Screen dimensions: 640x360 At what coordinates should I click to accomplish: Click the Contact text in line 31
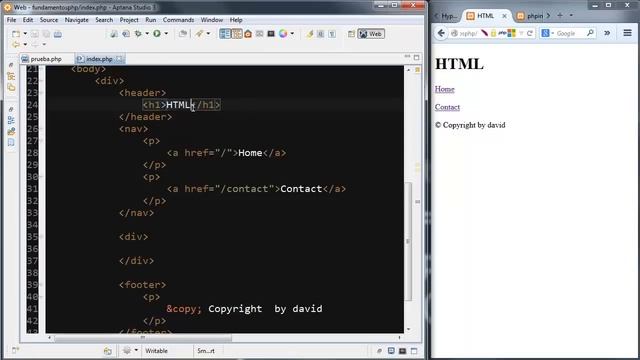tap(301, 189)
